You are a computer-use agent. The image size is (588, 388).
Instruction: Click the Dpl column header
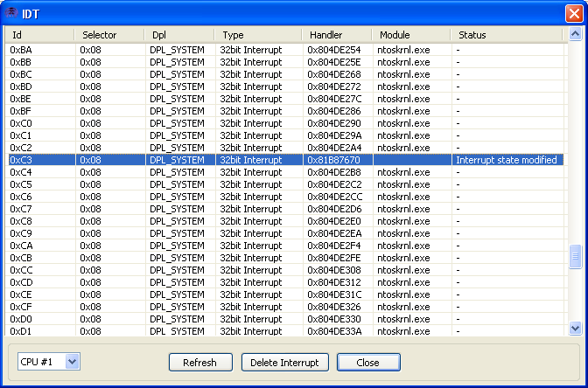[179, 35]
